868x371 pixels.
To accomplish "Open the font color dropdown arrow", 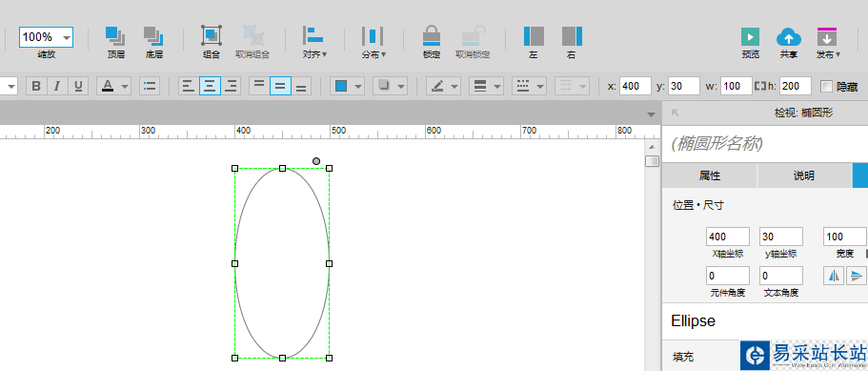I will [125, 87].
